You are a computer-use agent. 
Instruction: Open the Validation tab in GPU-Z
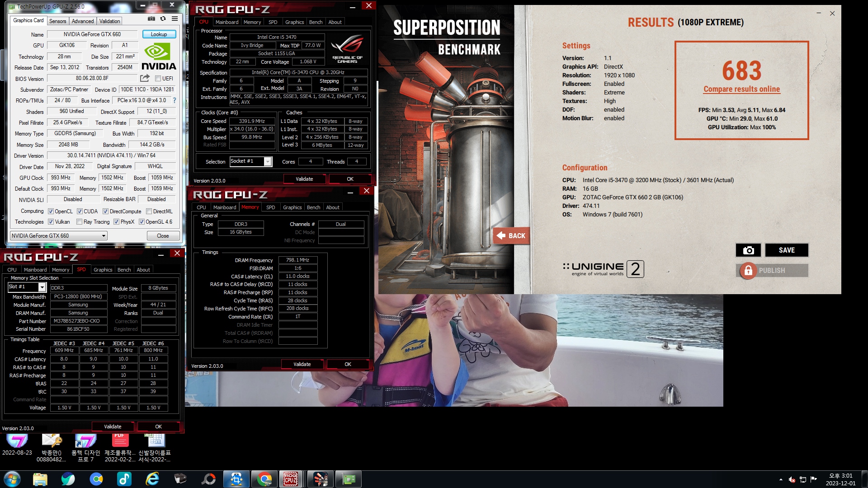point(109,21)
